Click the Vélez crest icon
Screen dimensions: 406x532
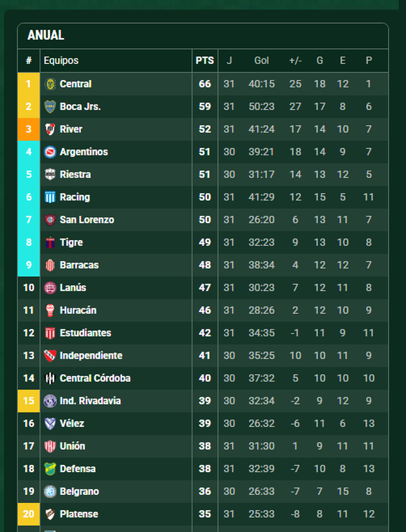[x=50, y=424]
